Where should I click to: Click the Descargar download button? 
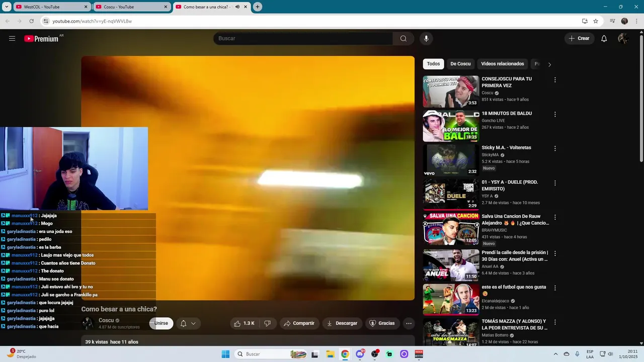click(342, 323)
